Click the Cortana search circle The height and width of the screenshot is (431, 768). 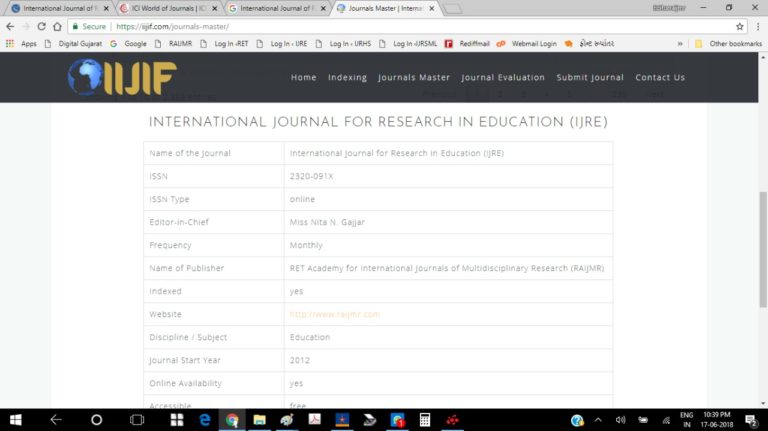click(x=96, y=420)
